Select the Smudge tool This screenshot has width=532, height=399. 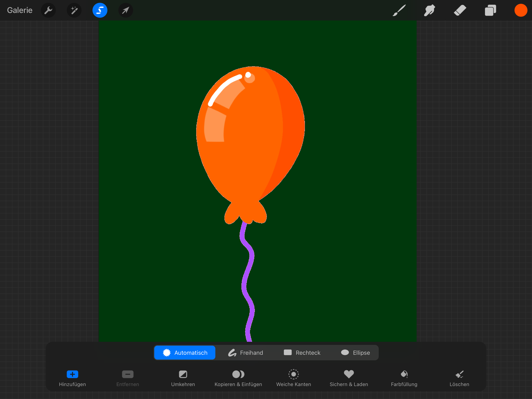click(x=430, y=10)
